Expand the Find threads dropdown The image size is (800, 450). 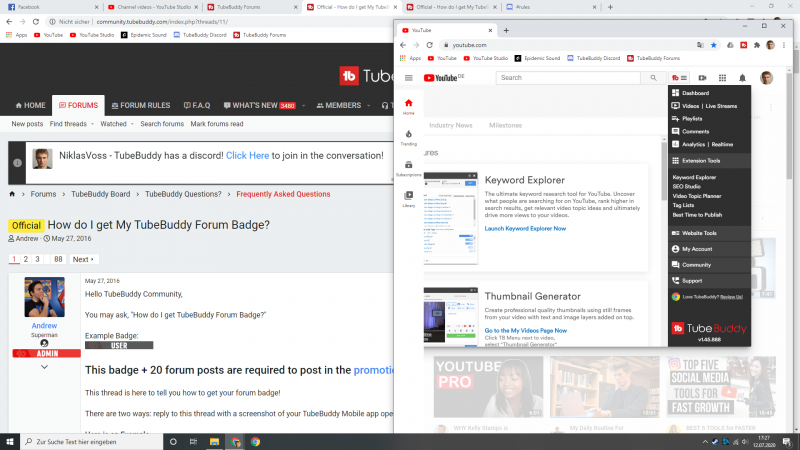click(92, 124)
